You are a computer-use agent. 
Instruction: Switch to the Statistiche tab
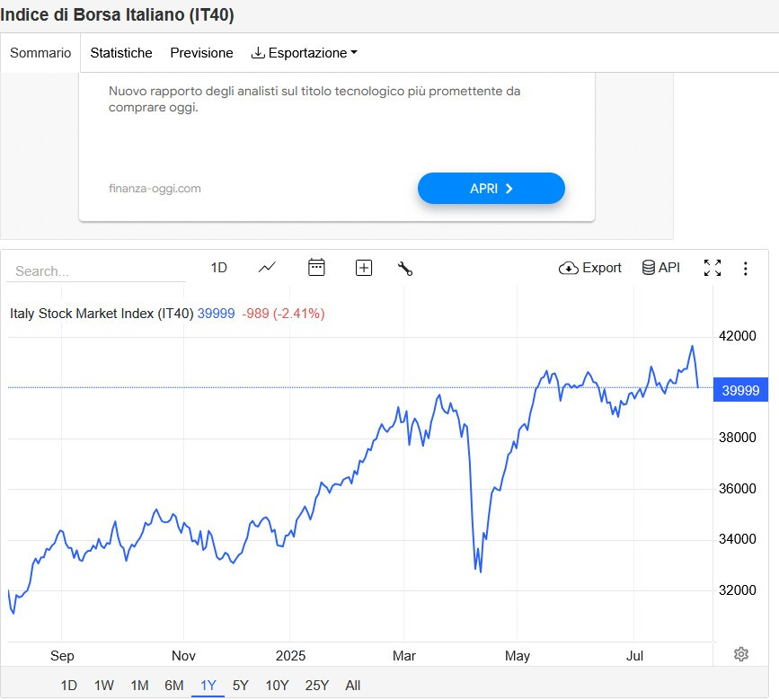click(x=121, y=53)
